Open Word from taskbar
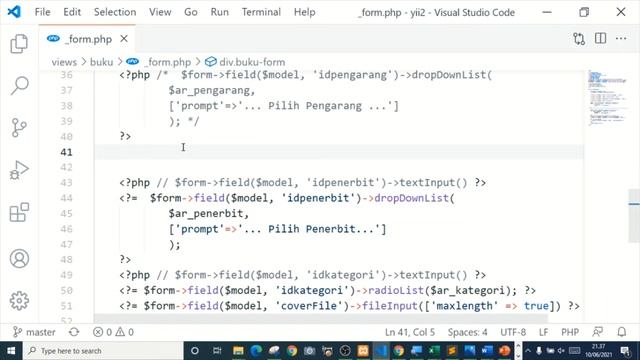 click(487, 351)
